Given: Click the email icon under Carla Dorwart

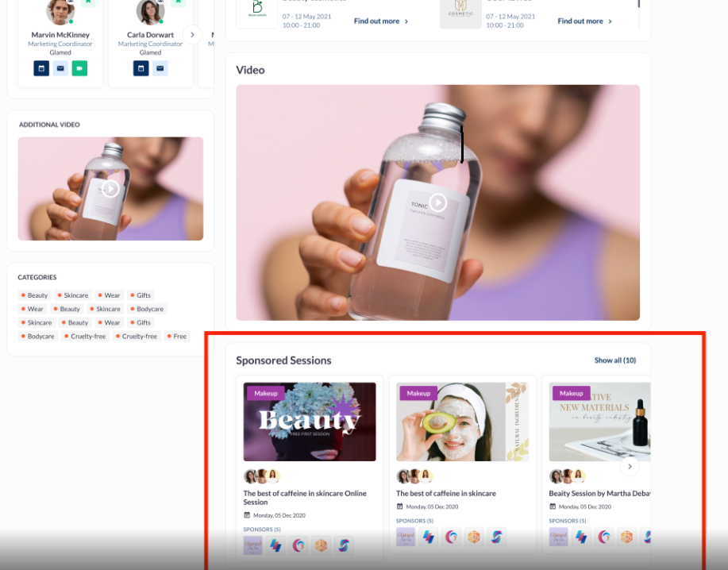Looking at the screenshot, I should click(160, 68).
